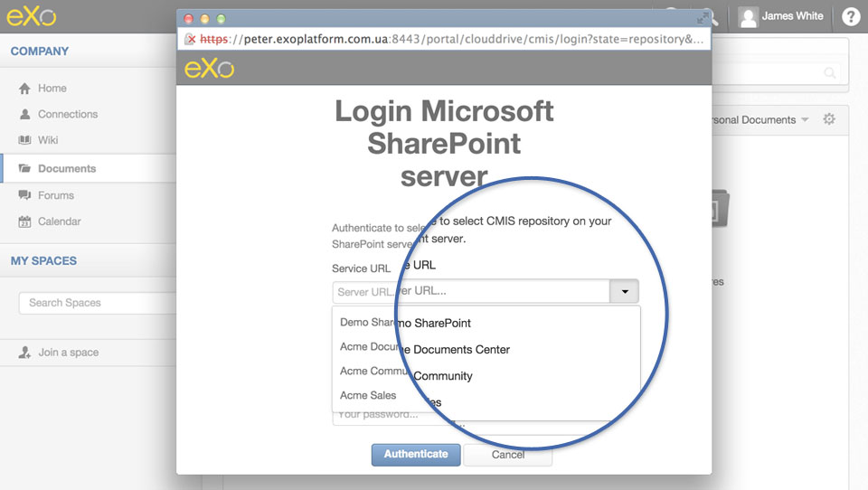Click the eXo logo in top-left corner

coord(31,15)
